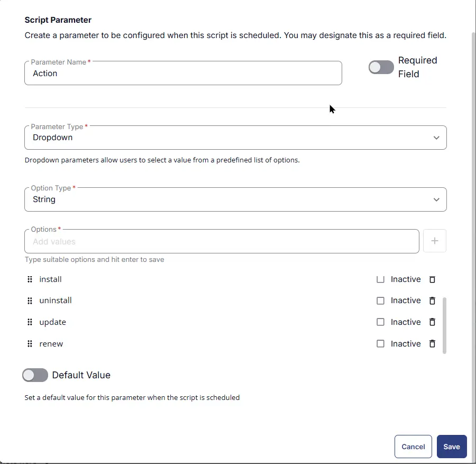Screen dimensions: 476x464
Task: Delete the uninstall option with trash icon
Action: coord(432,301)
